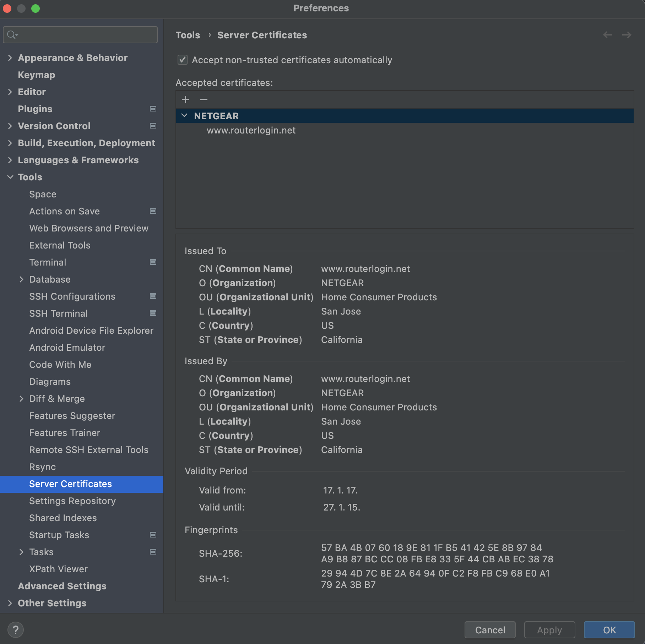Viewport: 645px width, 644px height.
Task: Collapse the NETGEAR certificate group
Action: (184, 115)
